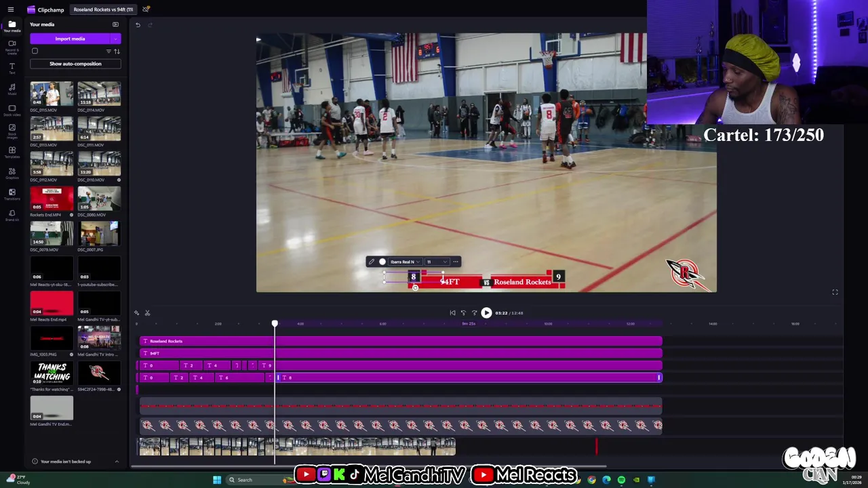
Task: Open the Text sidebar tab
Action: pyautogui.click(x=12, y=68)
